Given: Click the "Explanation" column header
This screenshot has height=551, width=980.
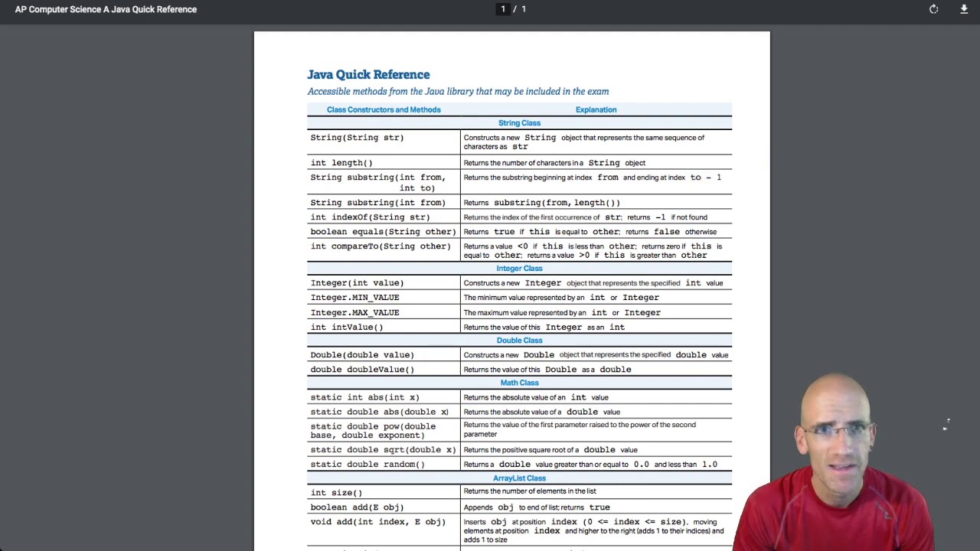Looking at the screenshot, I should click(596, 109).
